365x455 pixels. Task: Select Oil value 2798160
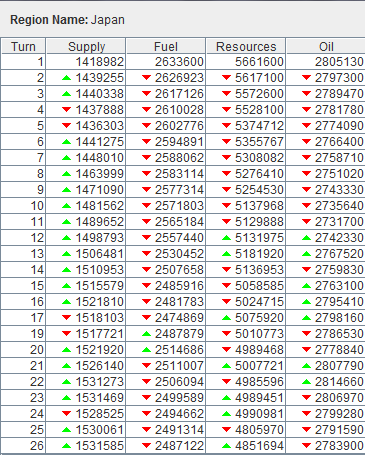[x=339, y=318]
